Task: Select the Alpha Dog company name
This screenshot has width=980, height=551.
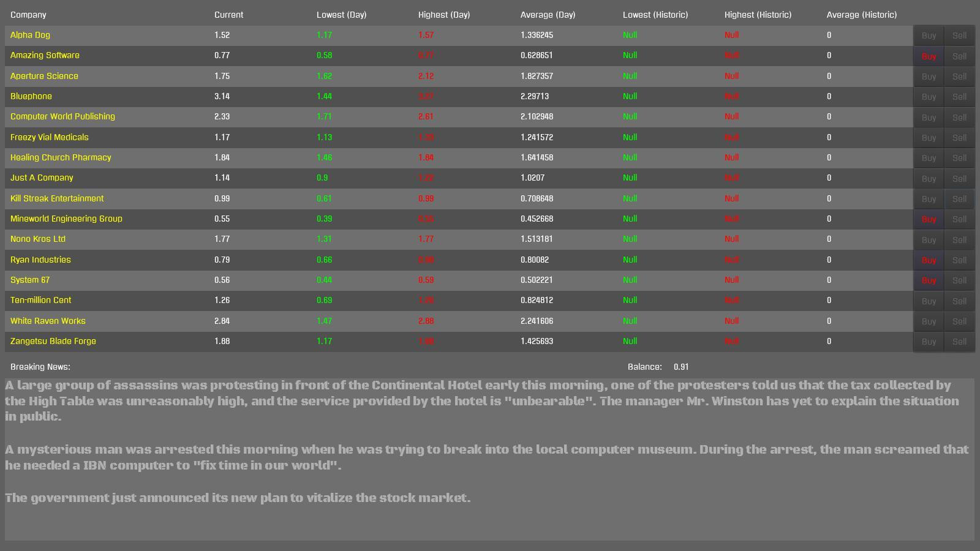Action: point(30,35)
